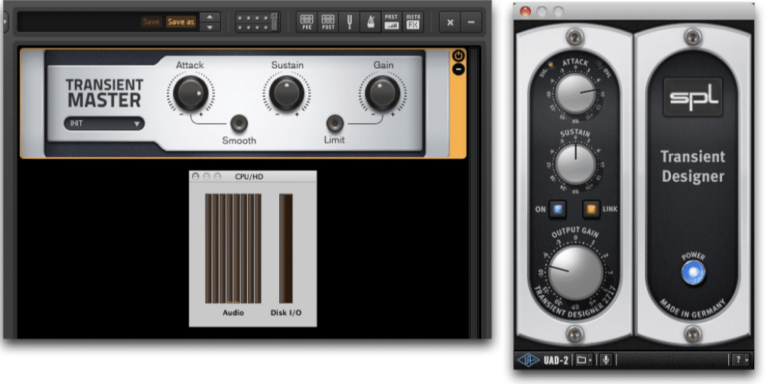Image resolution: width=768 pixels, height=384 pixels.
Task: Click the dimmed Save button
Action: coord(151,22)
